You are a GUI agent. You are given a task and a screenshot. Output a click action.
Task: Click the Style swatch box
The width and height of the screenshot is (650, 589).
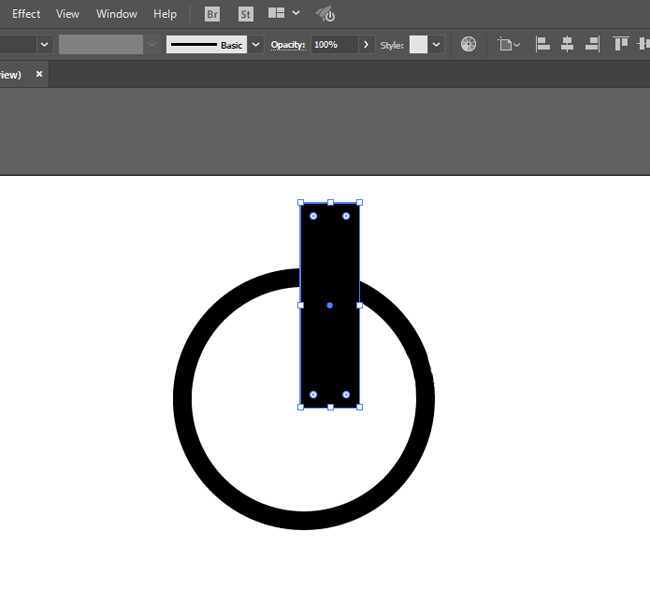pos(418,45)
